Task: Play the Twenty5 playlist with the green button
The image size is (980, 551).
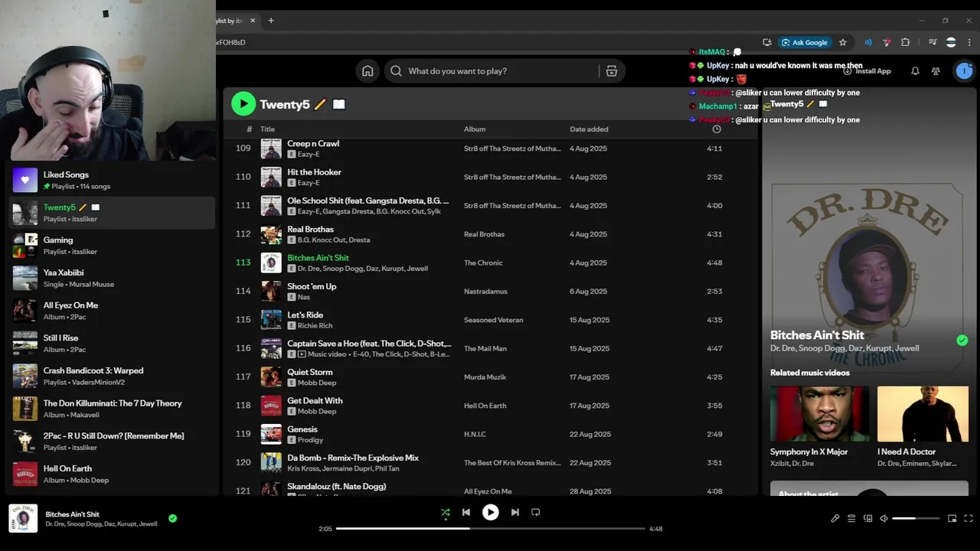Action: [243, 104]
